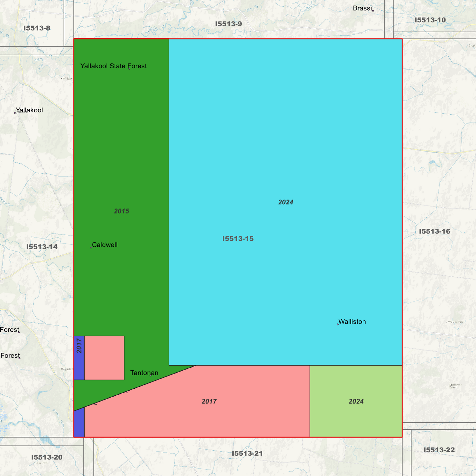This screenshot has height=476, width=476.
Task: Select the Walliston place label
Action: point(352,322)
